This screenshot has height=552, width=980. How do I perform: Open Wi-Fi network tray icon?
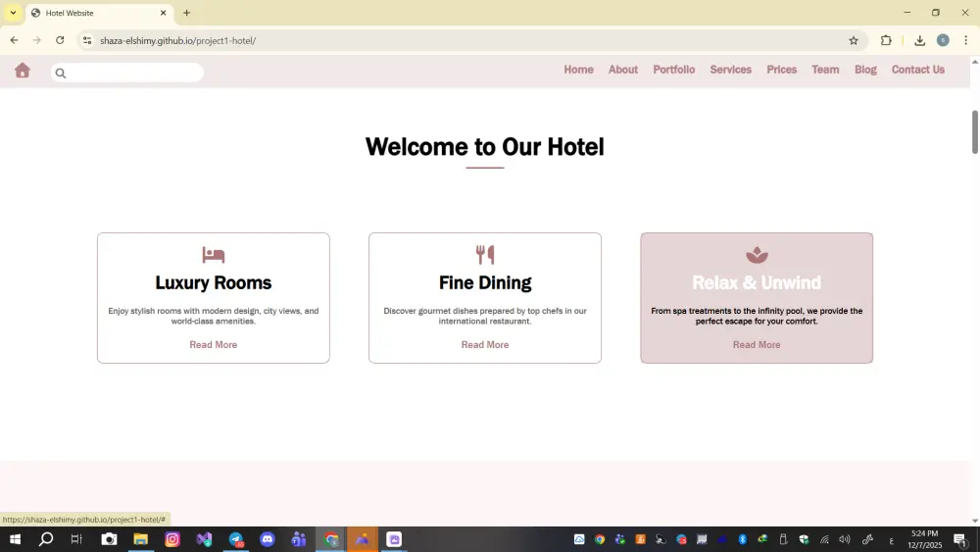coord(824,539)
